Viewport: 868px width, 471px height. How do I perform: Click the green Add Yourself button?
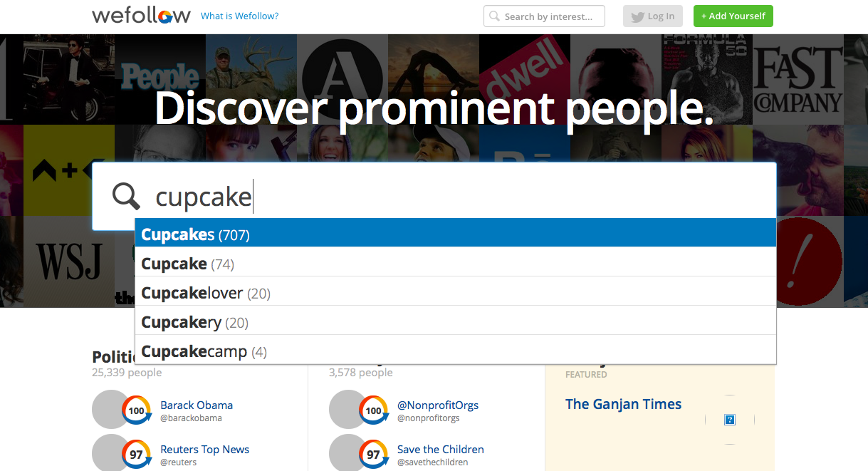pyautogui.click(x=733, y=16)
